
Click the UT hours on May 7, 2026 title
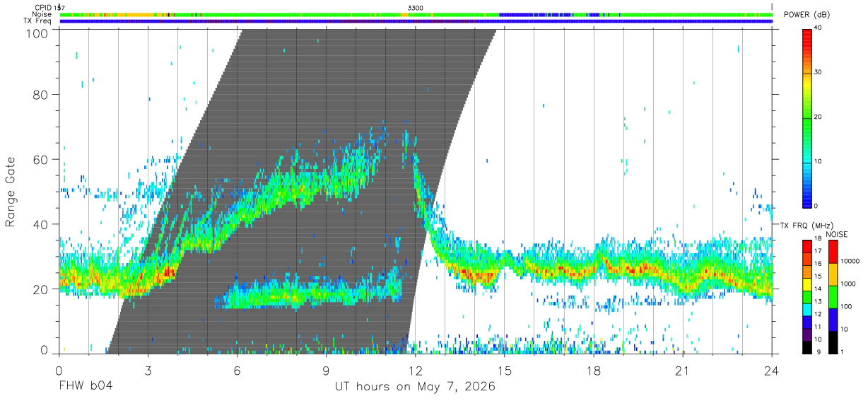tap(415, 387)
